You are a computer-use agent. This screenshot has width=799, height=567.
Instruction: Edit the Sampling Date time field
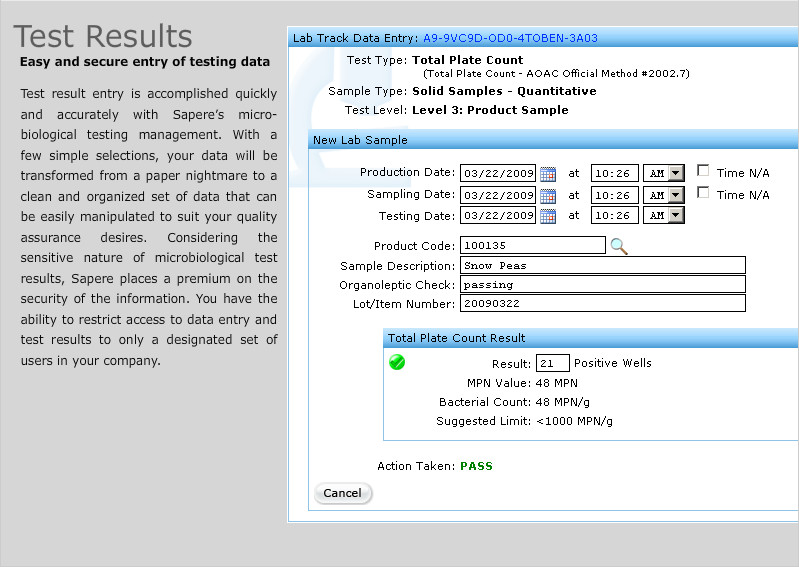point(615,195)
